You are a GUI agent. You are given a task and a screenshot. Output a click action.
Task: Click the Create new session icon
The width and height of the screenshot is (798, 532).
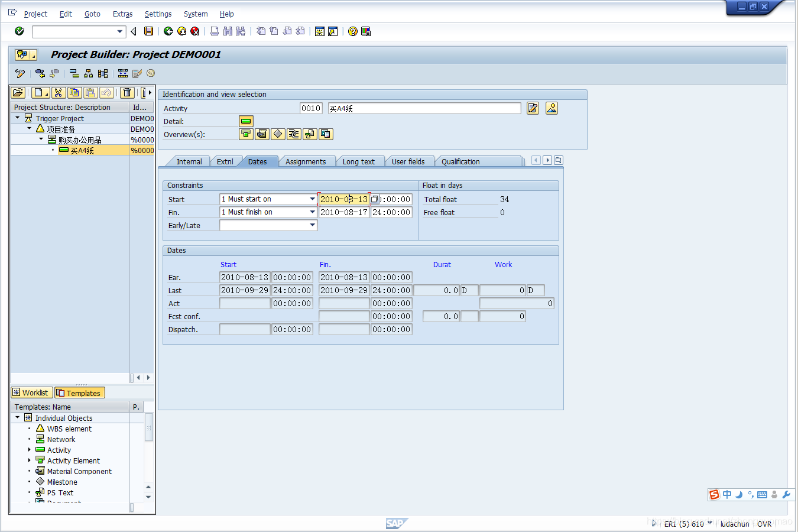[x=320, y=31]
